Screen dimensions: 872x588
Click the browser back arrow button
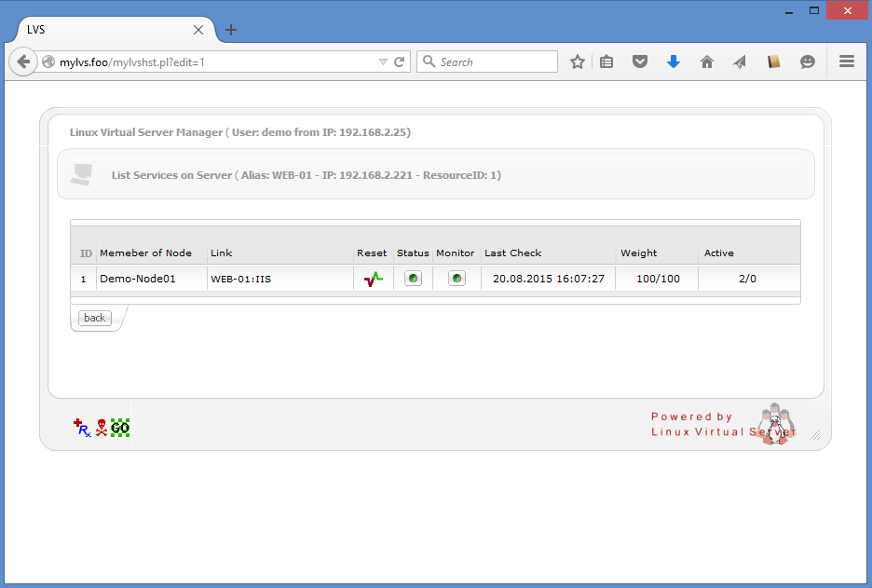coord(23,62)
